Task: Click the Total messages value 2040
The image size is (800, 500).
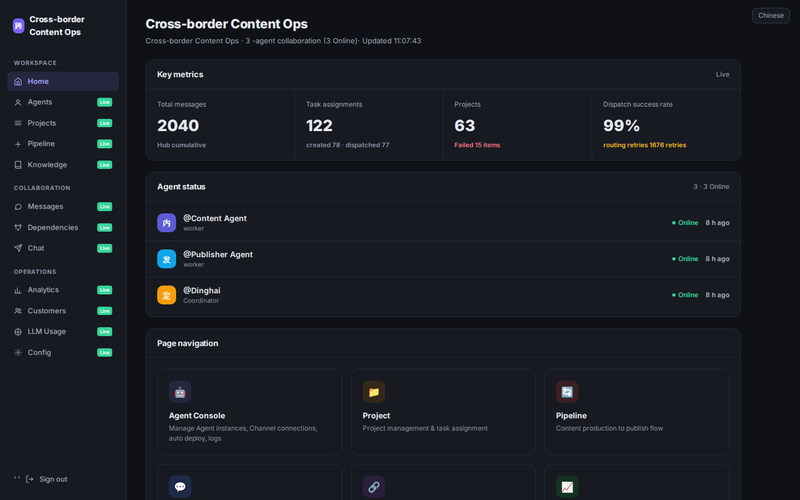Action: click(178, 126)
